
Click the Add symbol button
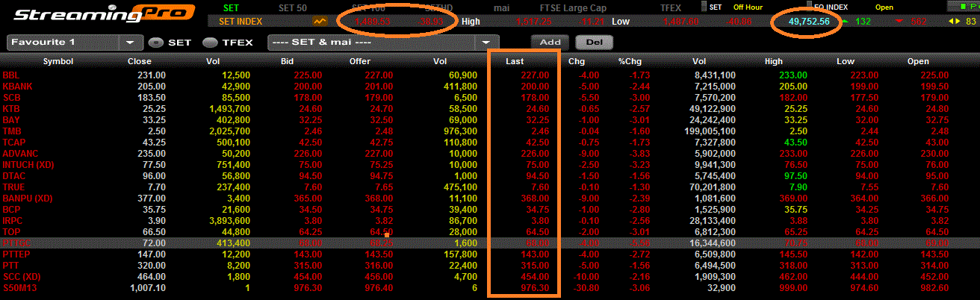click(x=550, y=43)
